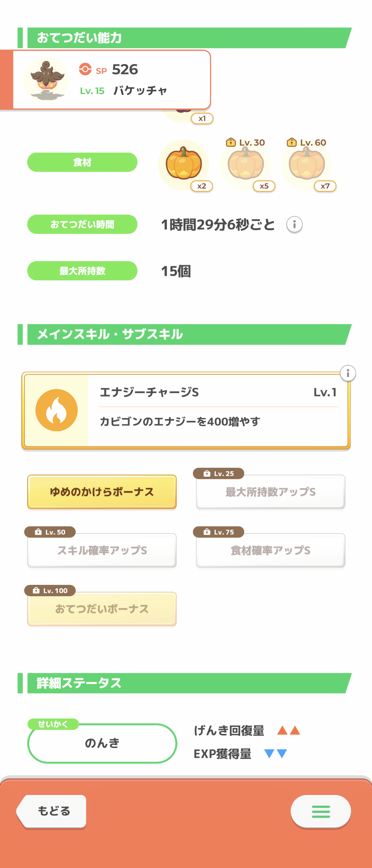372x868 pixels.
Task: Click the x2 pumpkin ingredient icon
Action: point(184,164)
